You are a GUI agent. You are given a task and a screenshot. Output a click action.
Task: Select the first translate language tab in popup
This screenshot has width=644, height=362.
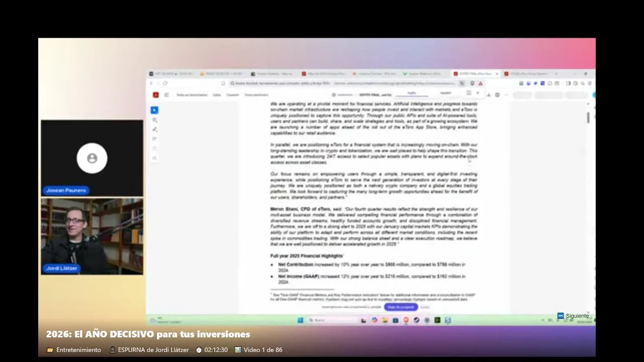tap(412, 93)
